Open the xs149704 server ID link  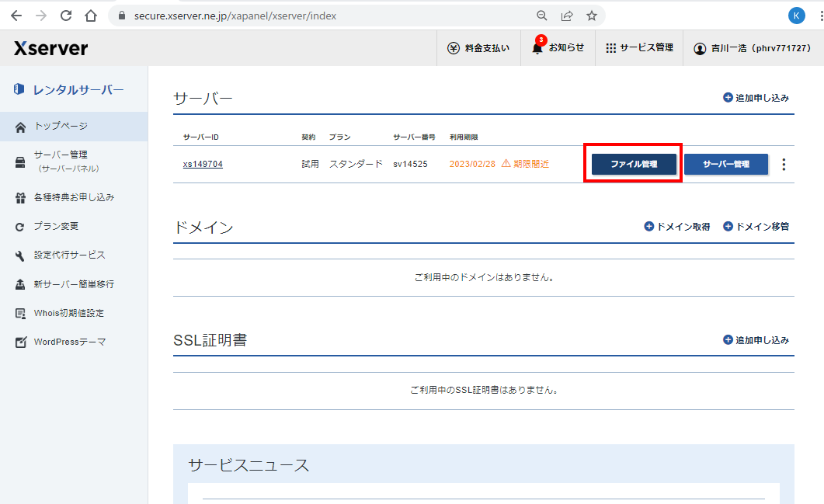[203, 164]
